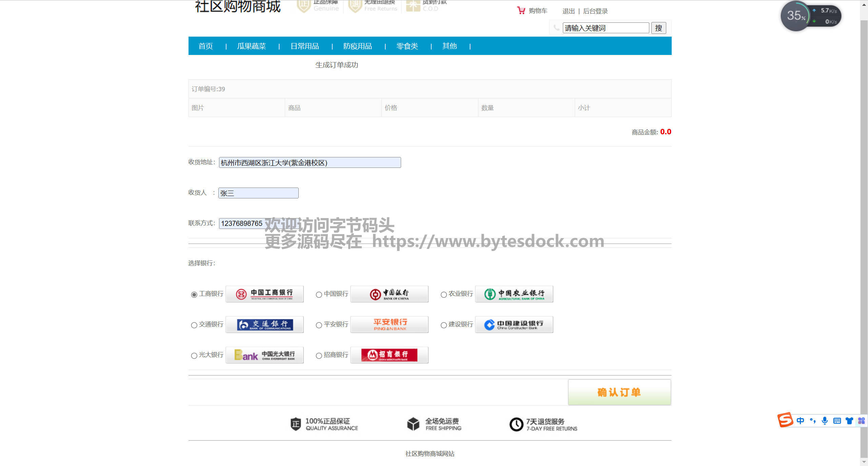Click Sogou input method S icon
Viewport: 868px width, 466px height.
785,420
